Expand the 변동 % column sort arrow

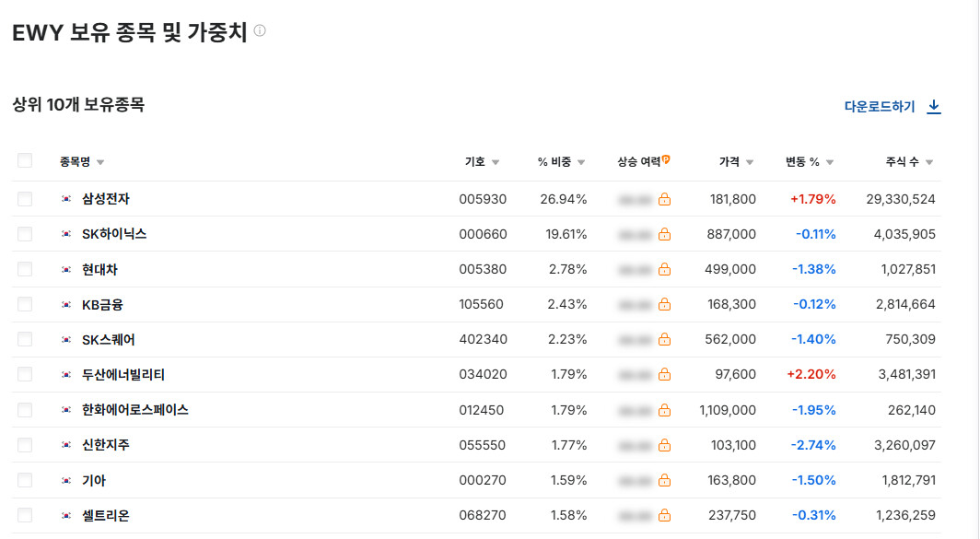pos(830,163)
